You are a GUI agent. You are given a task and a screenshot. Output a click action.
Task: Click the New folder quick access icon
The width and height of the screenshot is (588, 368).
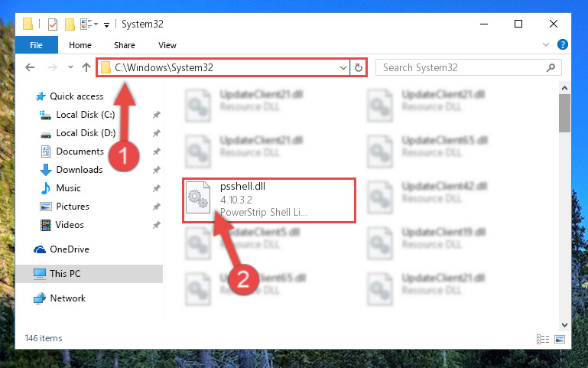(70, 24)
